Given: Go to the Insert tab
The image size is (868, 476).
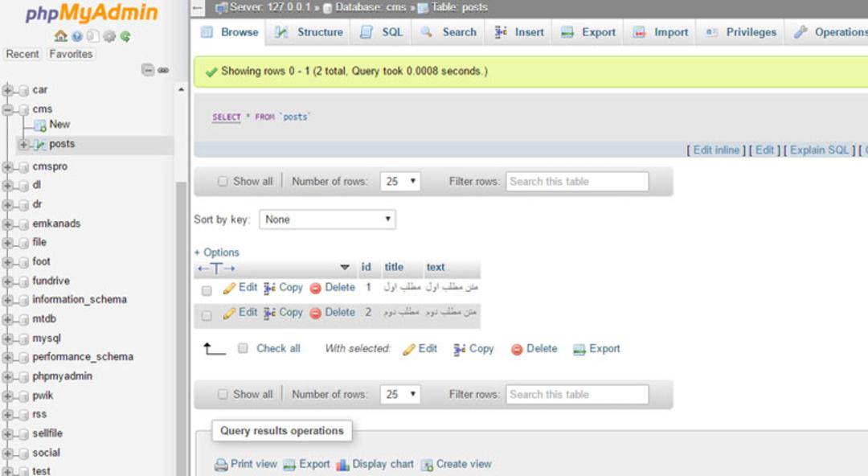Looking at the screenshot, I should [518, 32].
